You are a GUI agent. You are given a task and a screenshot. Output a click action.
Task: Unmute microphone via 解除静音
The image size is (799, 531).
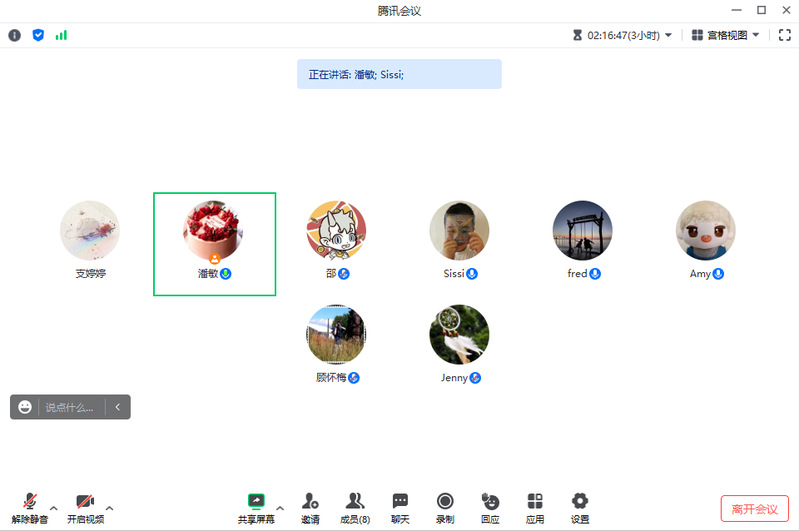(30, 509)
